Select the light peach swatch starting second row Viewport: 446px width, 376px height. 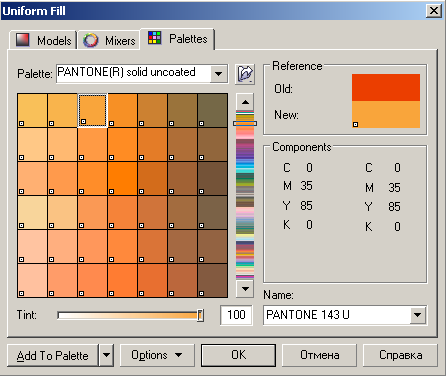(32, 144)
